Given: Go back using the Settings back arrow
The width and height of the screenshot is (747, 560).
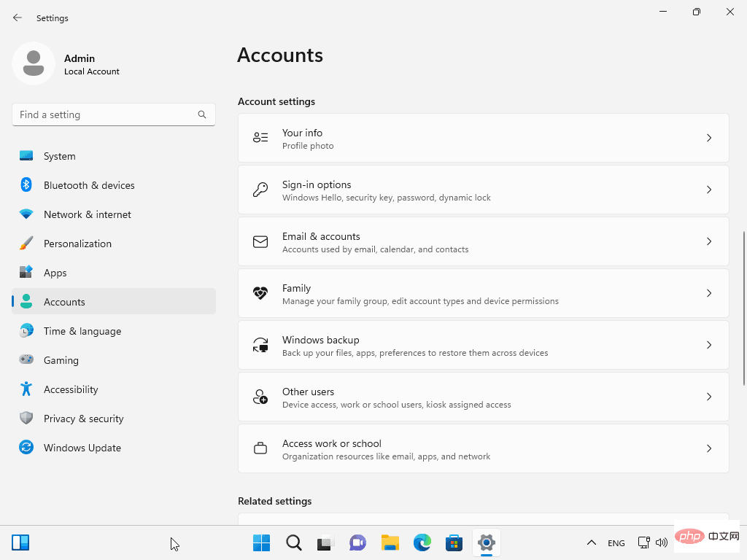Looking at the screenshot, I should (x=18, y=17).
